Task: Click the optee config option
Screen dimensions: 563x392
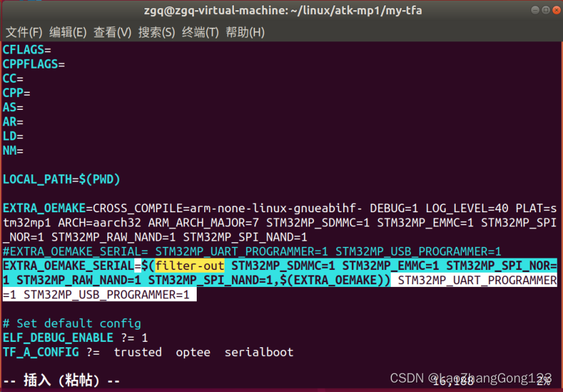Action: point(193,352)
